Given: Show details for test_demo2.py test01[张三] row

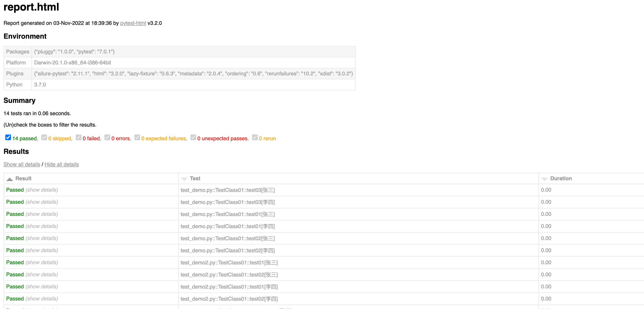Looking at the screenshot, I should (42, 262).
